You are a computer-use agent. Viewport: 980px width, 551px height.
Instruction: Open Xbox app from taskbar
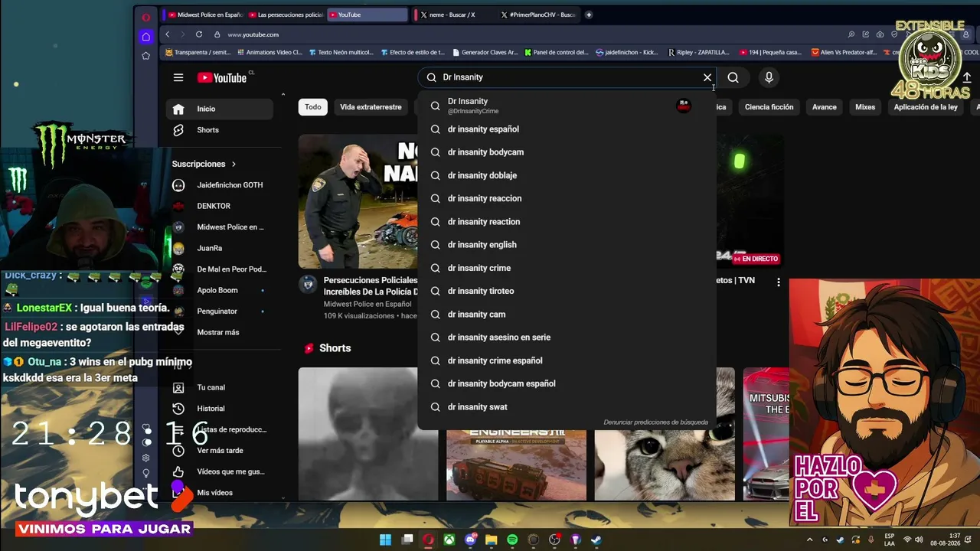pyautogui.click(x=449, y=540)
